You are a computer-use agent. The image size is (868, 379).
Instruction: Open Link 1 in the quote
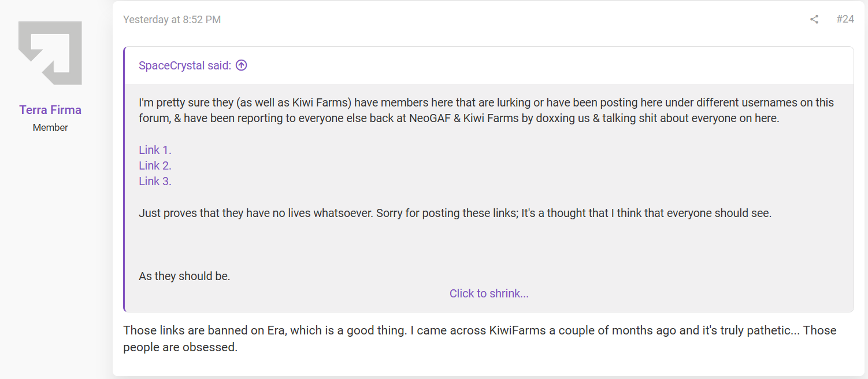[x=155, y=150]
